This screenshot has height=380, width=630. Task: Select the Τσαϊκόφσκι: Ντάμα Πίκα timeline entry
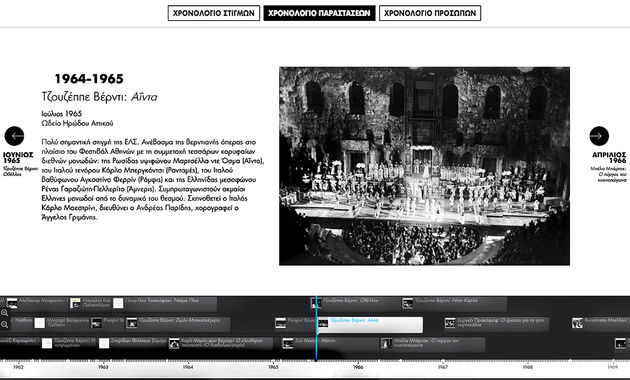tap(164, 304)
